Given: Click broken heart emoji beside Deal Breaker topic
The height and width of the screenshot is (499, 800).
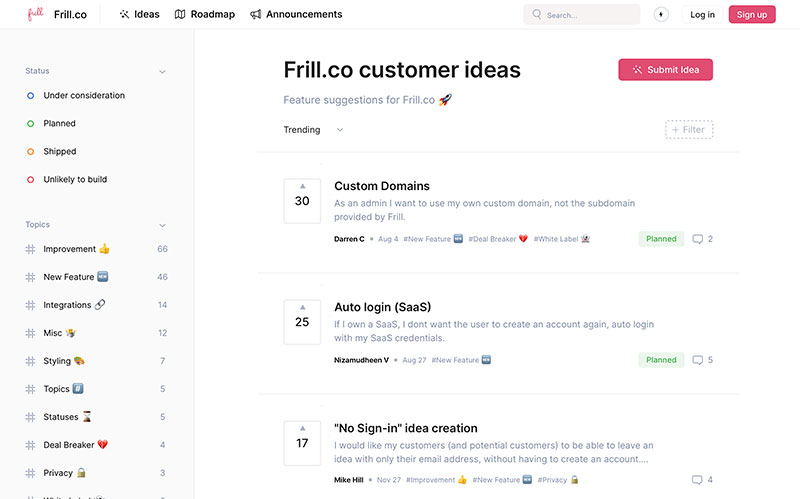Looking at the screenshot, I should [x=103, y=444].
